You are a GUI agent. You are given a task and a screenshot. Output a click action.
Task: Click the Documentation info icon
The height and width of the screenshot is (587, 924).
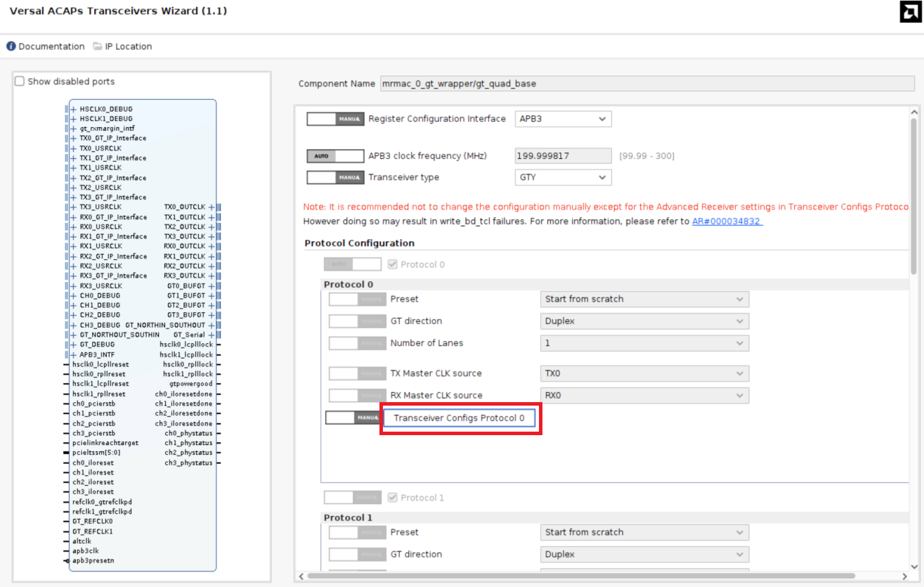(x=11, y=46)
